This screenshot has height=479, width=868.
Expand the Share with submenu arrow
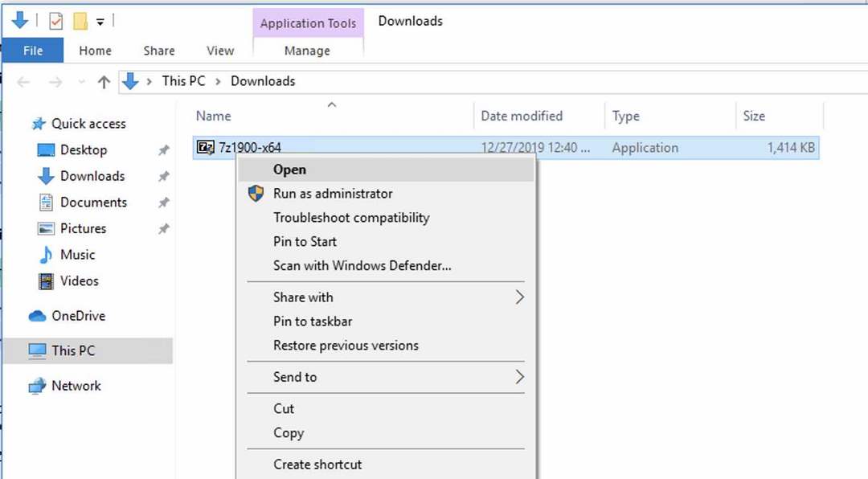point(520,297)
